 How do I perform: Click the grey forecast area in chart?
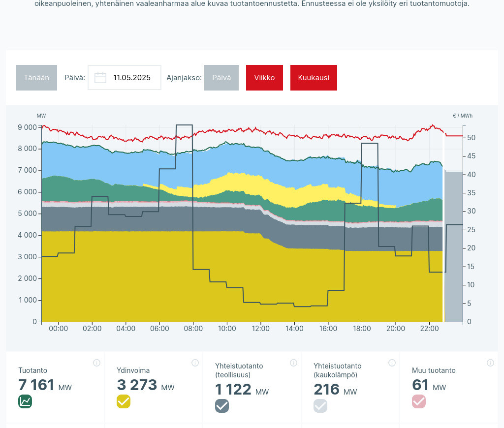tap(453, 246)
